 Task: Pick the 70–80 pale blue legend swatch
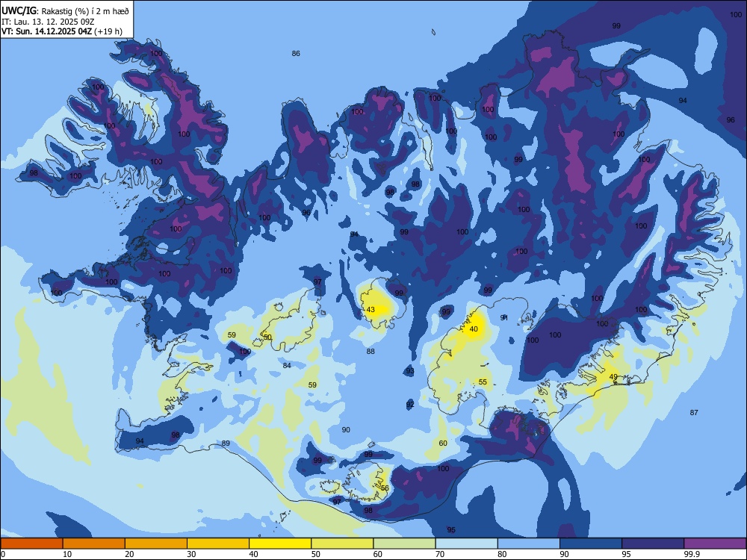[x=466, y=544]
